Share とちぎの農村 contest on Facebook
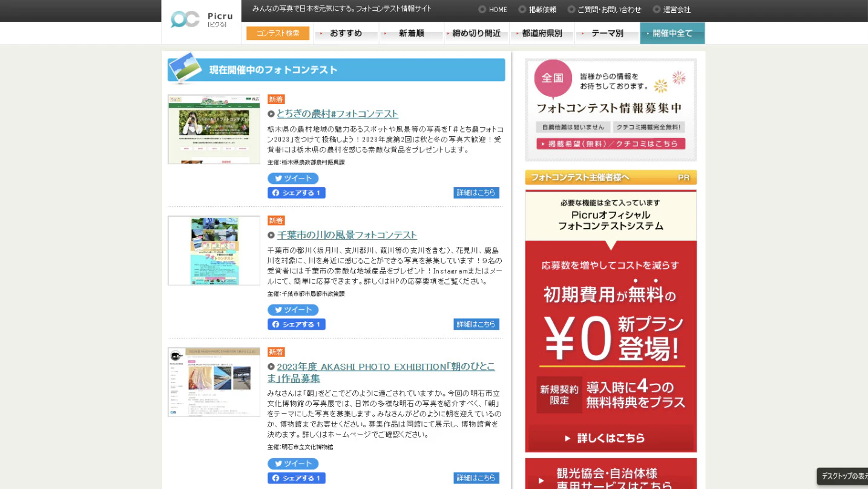The image size is (868, 489). coord(297,192)
